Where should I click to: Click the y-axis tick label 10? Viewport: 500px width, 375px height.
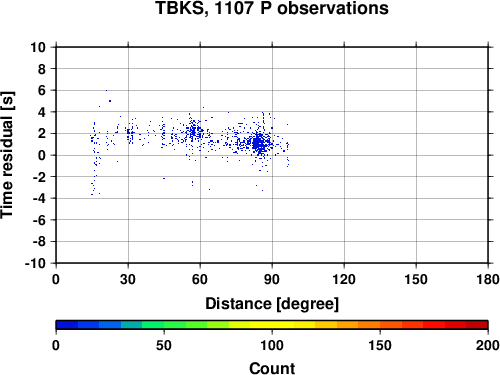(x=38, y=47)
